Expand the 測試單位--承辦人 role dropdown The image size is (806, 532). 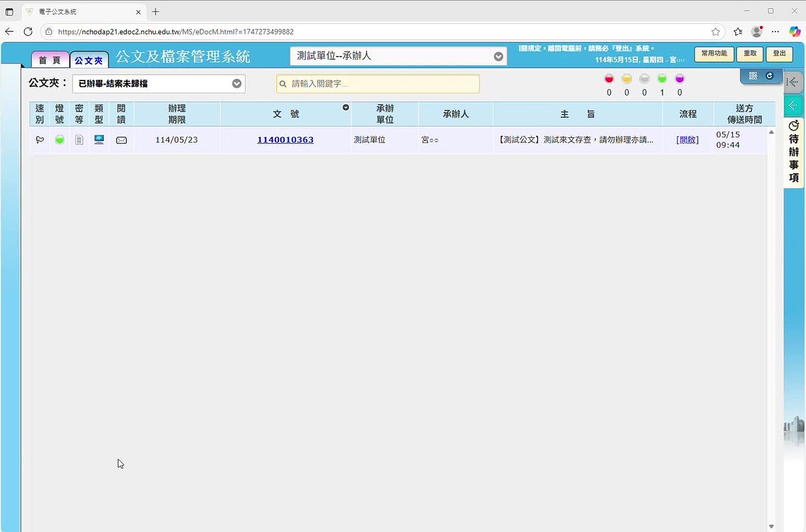point(499,56)
